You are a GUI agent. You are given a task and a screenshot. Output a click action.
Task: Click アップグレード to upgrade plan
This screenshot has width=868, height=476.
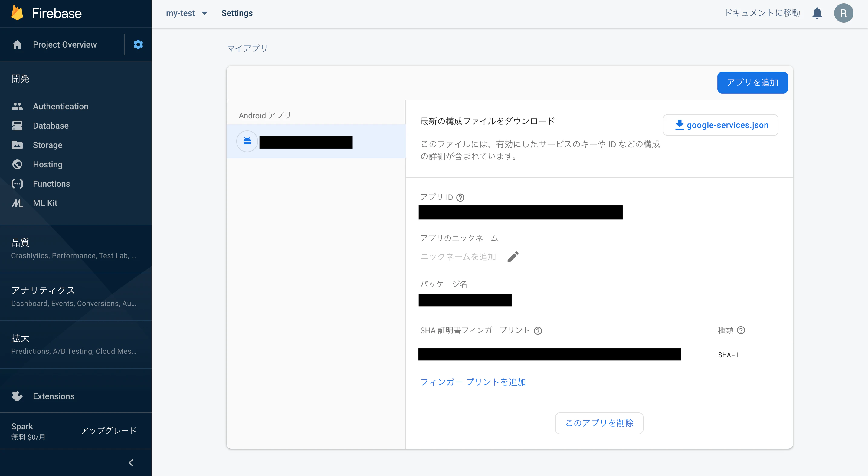(109, 431)
